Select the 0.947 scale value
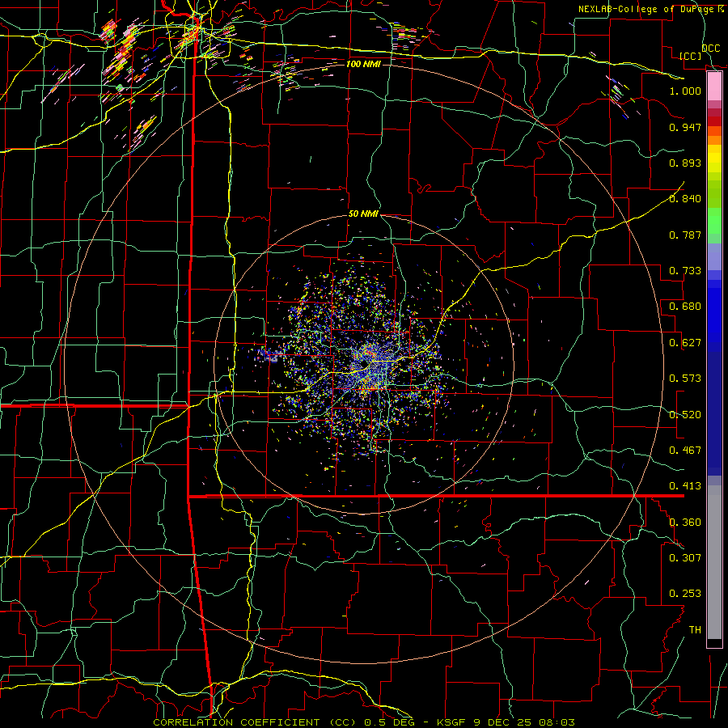Viewport: 728px width, 728px height. (685, 127)
